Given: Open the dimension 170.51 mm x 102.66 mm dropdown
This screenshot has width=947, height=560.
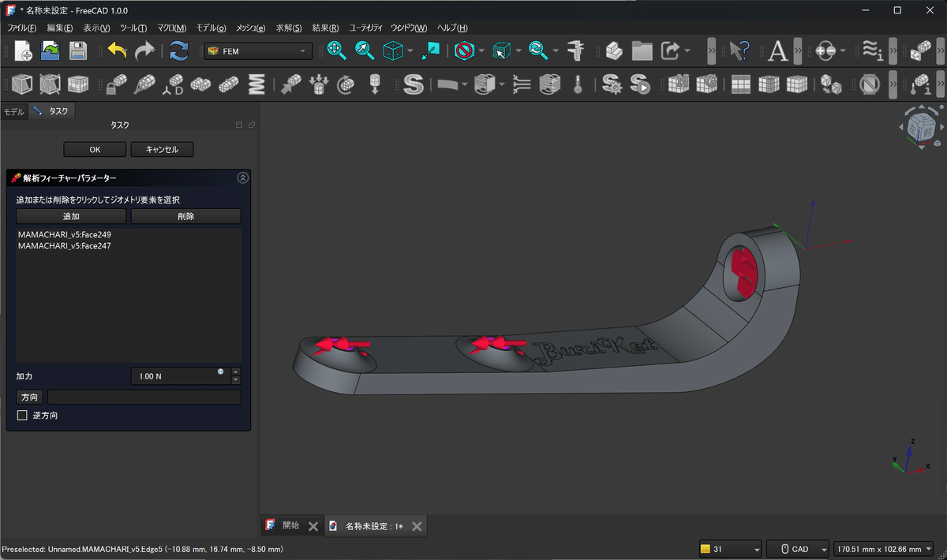Looking at the screenshot, I should [x=883, y=549].
